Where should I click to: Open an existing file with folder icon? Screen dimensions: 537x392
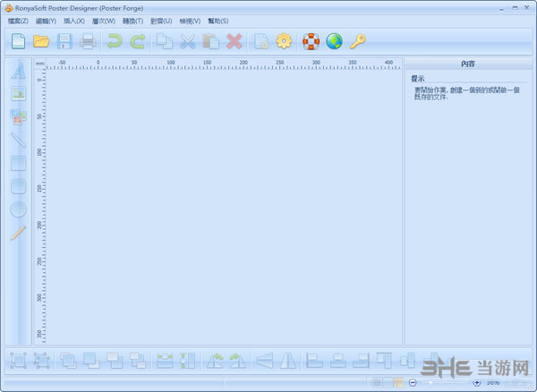(x=41, y=41)
